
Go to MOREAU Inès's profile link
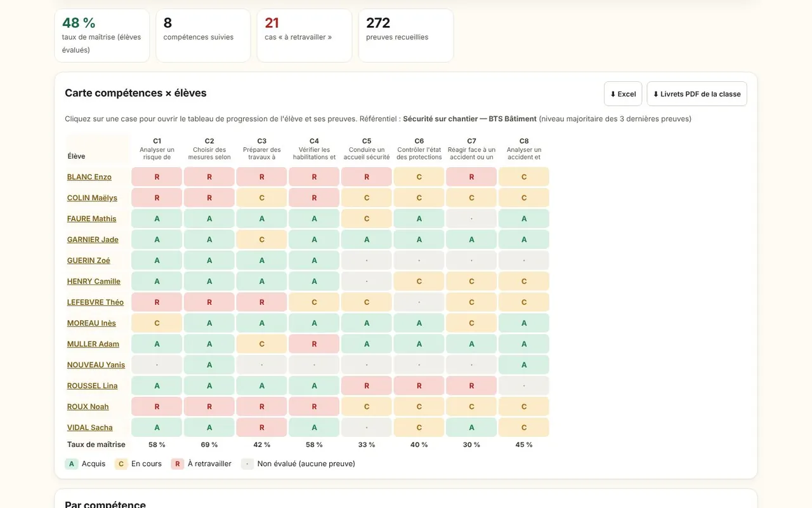tap(91, 324)
